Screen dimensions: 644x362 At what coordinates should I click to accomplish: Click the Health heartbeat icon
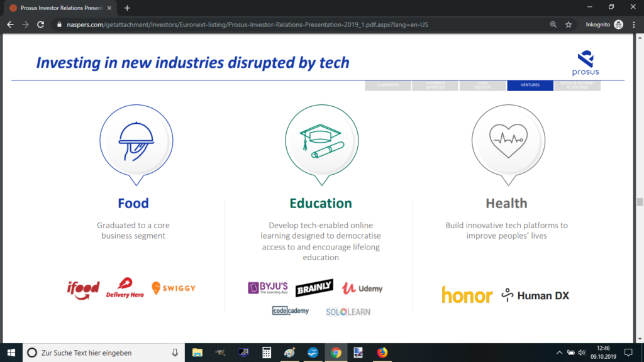pyautogui.click(x=508, y=145)
